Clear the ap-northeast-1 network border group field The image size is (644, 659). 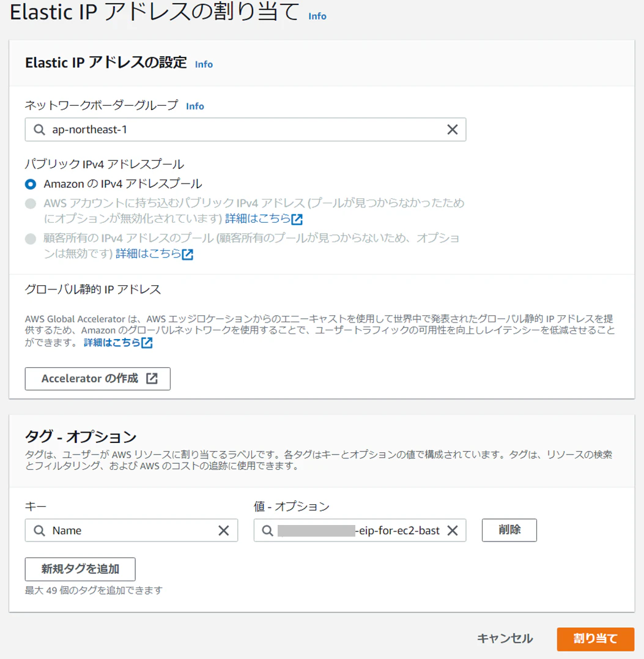(453, 130)
